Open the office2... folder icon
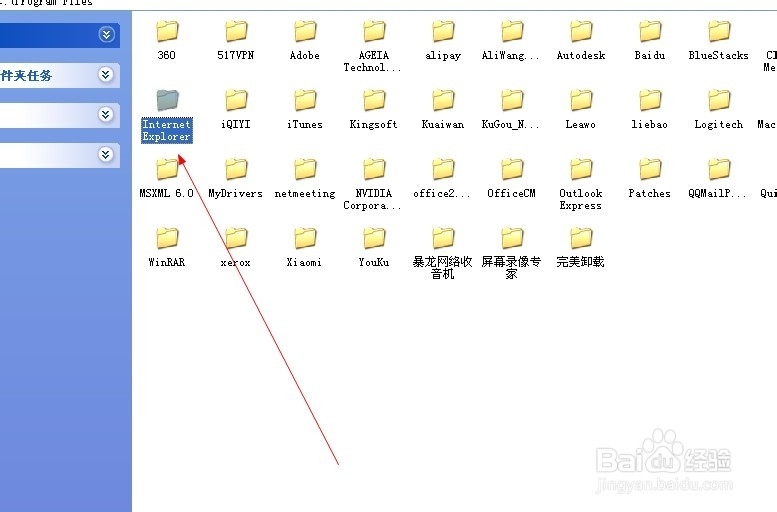This screenshot has height=512, width=777. pos(443,170)
